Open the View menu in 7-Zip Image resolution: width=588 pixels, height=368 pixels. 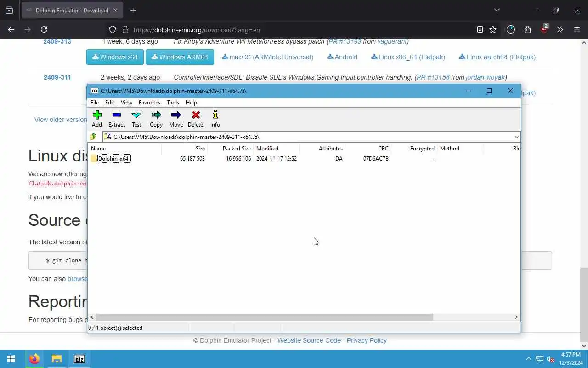126,103
